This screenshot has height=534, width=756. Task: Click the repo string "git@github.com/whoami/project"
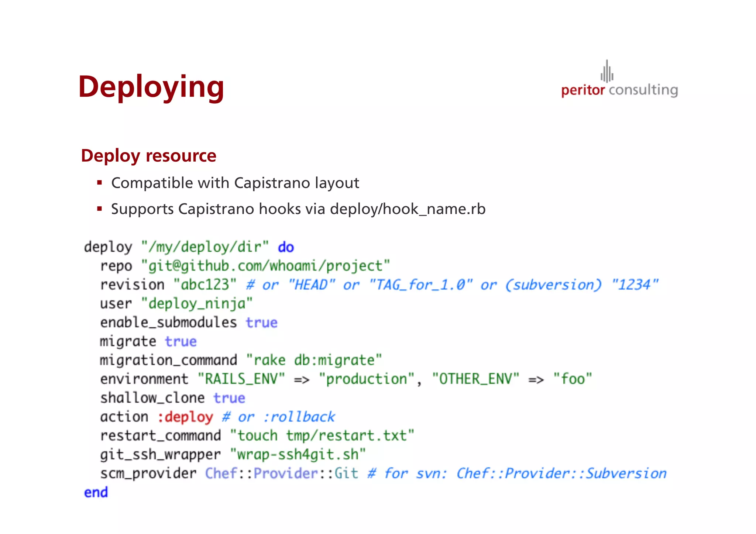(265, 266)
